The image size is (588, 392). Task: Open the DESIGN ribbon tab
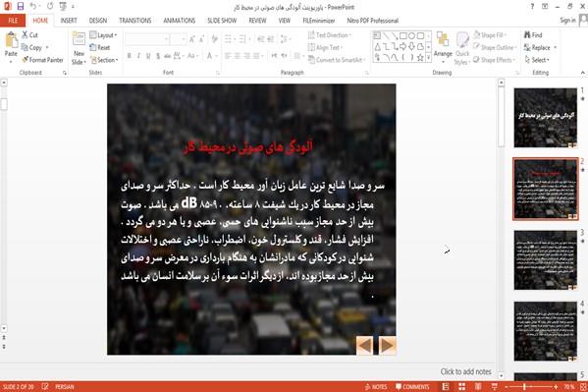98,21
